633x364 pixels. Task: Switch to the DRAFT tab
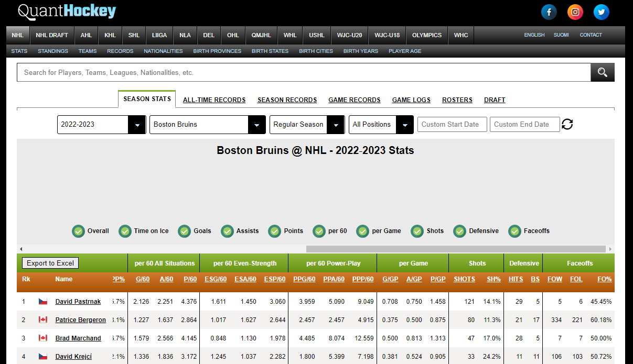pos(495,100)
